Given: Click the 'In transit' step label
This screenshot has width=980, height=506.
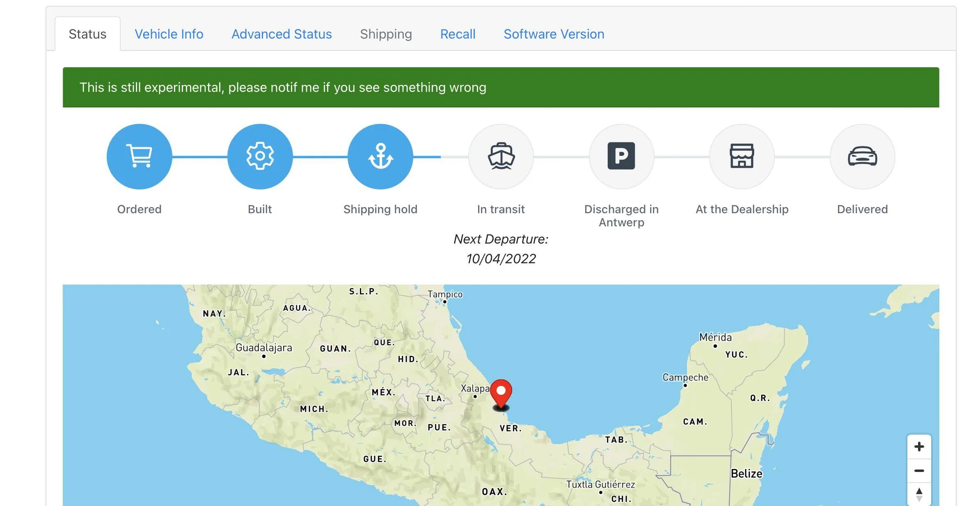Looking at the screenshot, I should [501, 209].
